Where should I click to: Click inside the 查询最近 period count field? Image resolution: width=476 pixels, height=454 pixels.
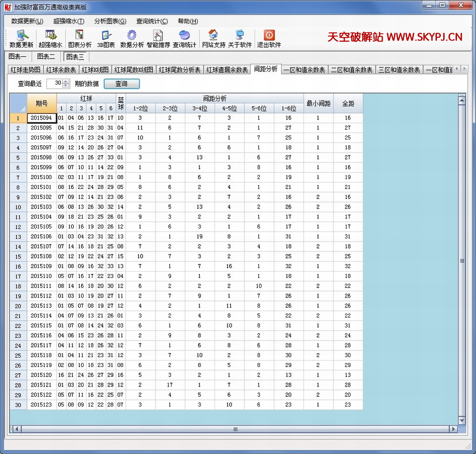coord(54,84)
